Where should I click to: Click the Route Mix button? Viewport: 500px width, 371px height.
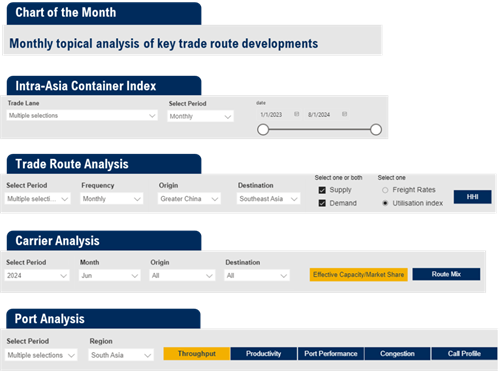pos(446,274)
